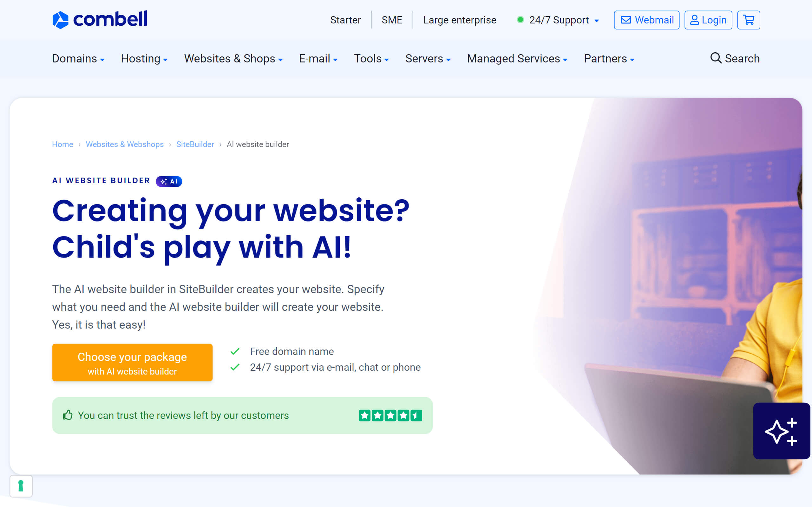Viewport: 812px width, 507px height.
Task: Click the Choose your package button
Action: pyautogui.click(x=132, y=362)
